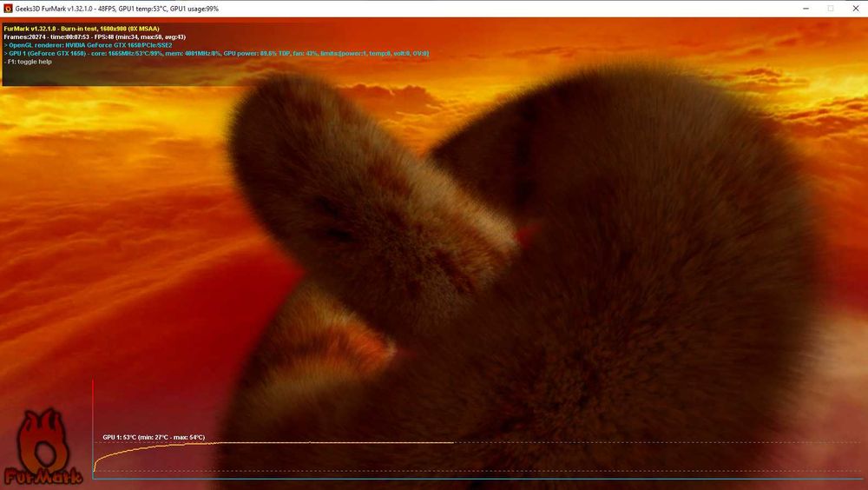Image resolution: width=868 pixels, height=490 pixels.
Task: Minimize the FurMark window
Action: pos(806,9)
